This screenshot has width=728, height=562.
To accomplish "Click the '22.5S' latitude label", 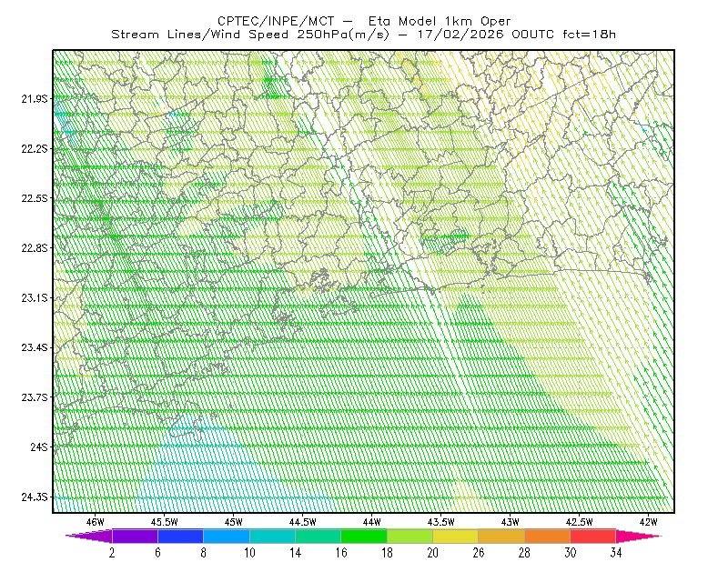I will 35,198.
